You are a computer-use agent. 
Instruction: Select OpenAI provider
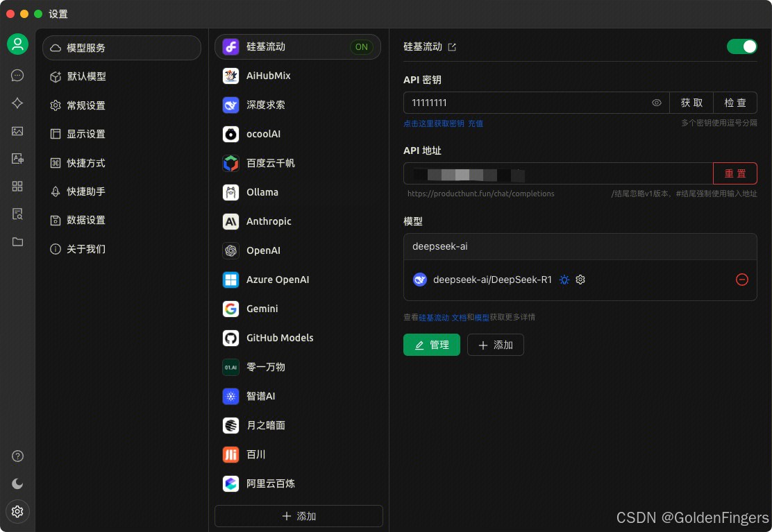(x=298, y=250)
